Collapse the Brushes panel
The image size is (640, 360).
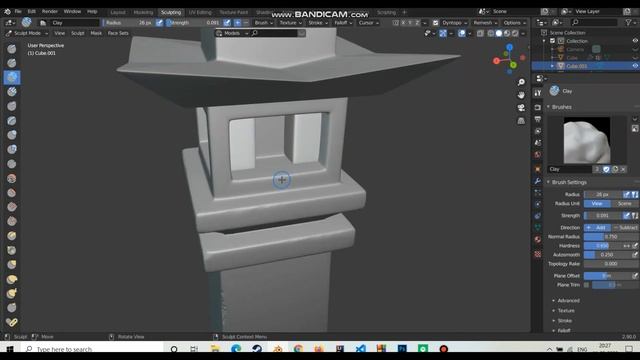click(x=562, y=107)
